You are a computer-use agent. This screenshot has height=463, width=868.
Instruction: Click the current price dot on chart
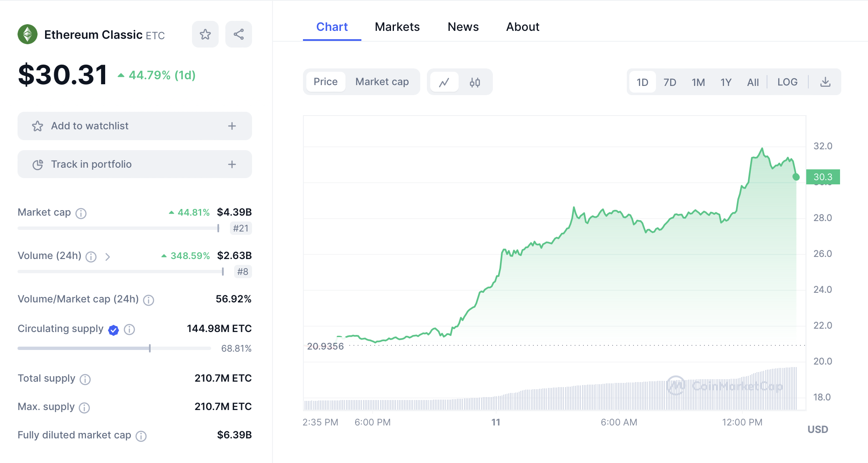(796, 177)
